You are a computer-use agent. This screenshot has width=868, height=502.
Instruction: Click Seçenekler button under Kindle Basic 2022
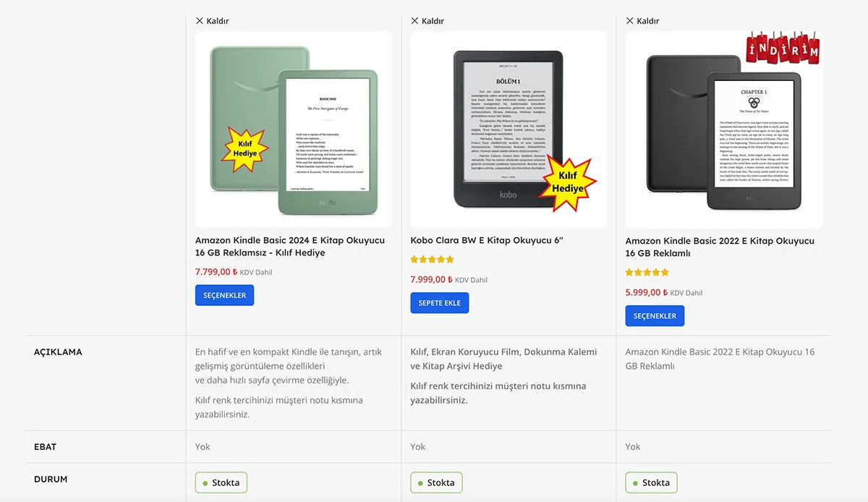(655, 316)
